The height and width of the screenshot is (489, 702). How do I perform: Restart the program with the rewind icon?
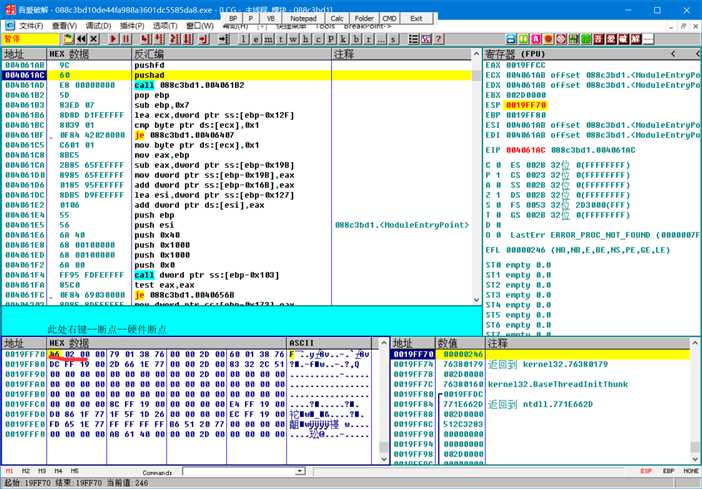81,39
